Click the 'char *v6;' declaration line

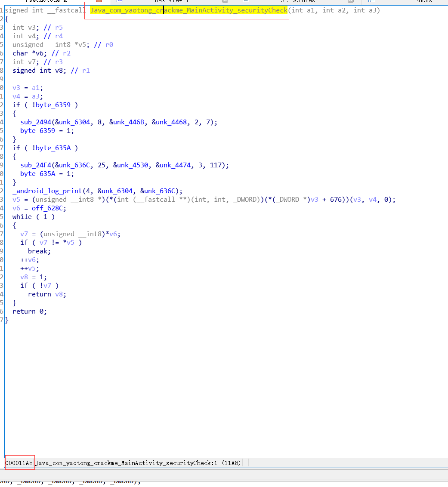[x=30, y=53]
